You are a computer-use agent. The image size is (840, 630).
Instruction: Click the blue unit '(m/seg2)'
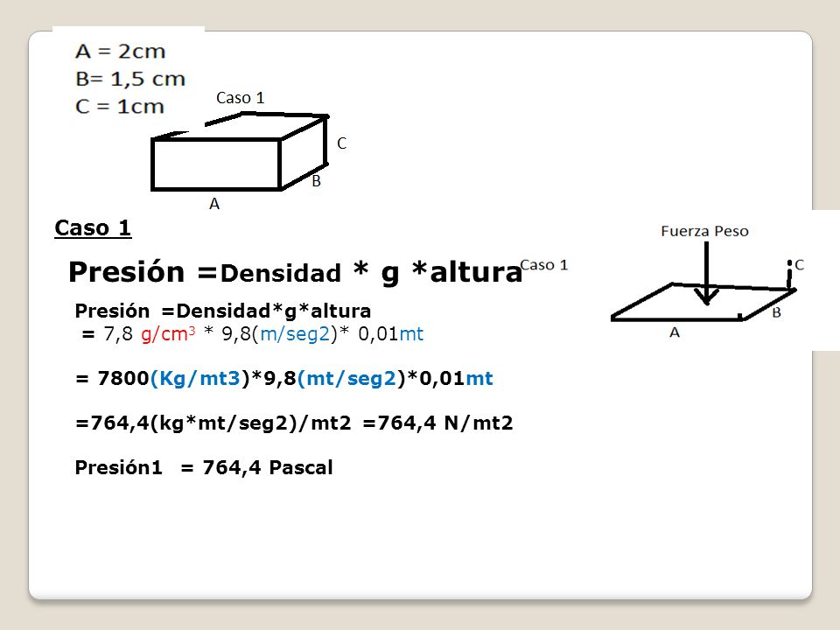coord(295,334)
